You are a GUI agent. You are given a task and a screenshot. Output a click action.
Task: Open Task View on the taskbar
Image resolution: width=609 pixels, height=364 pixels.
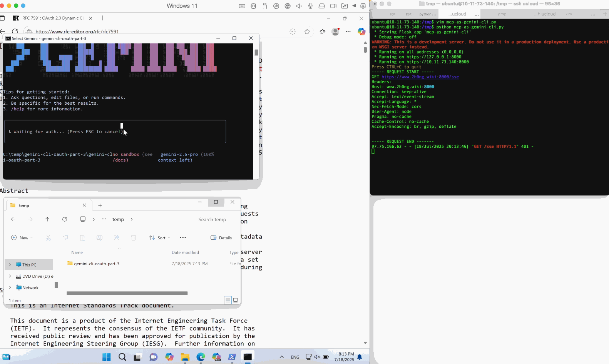pyautogui.click(x=138, y=357)
